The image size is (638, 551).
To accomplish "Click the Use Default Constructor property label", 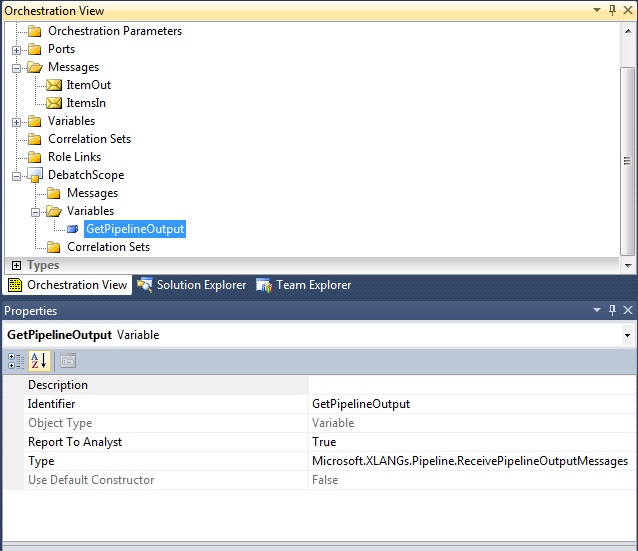I will (91, 480).
